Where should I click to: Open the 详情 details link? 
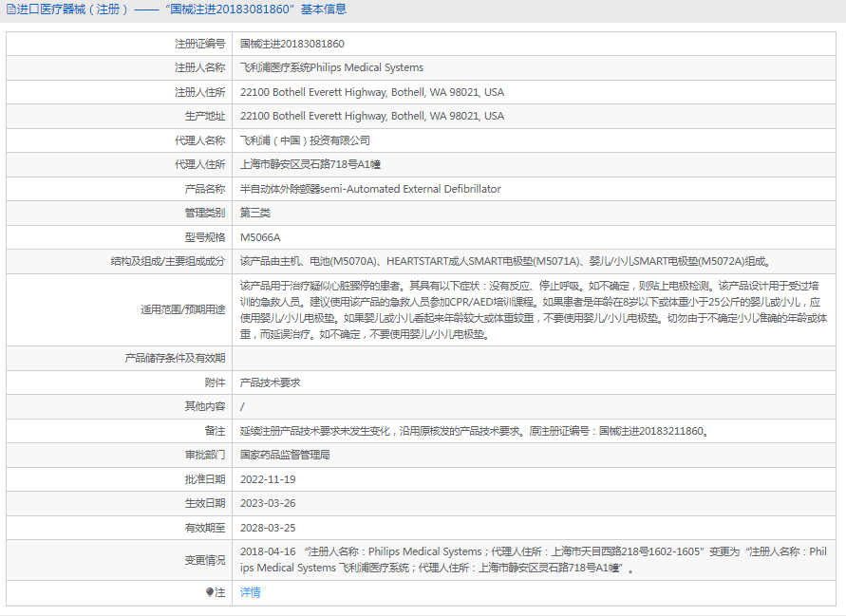tap(250, 592)
